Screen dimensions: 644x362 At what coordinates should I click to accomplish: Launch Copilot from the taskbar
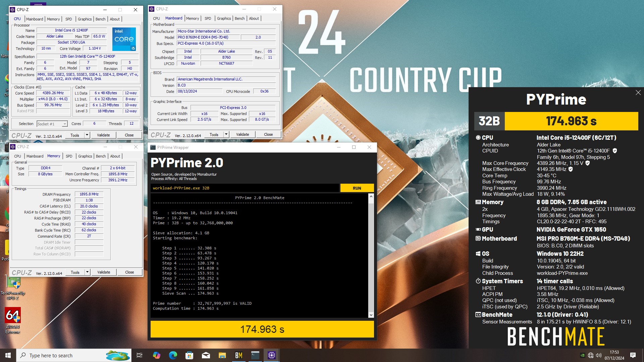[x=156, y=355]
